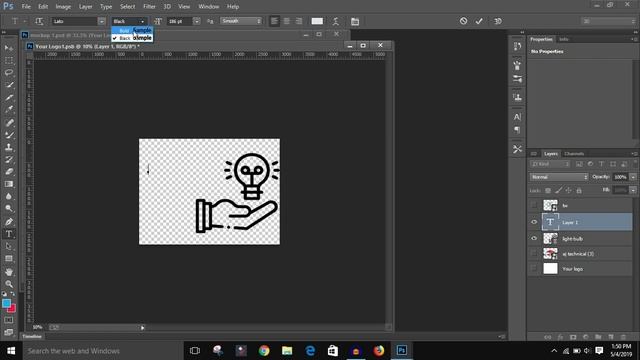Select the Horizontal Type tool
Screen dimensions: 640x360
(x=9, y=234)
